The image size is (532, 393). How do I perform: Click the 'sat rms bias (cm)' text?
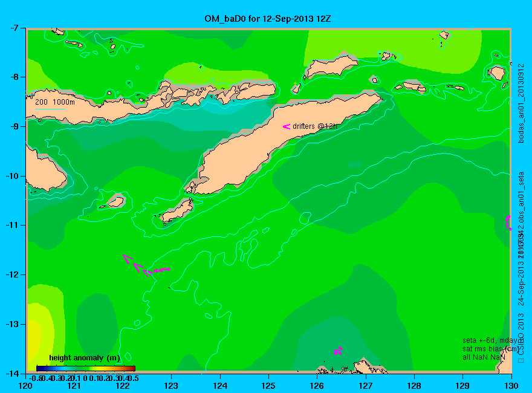[491, 349]
